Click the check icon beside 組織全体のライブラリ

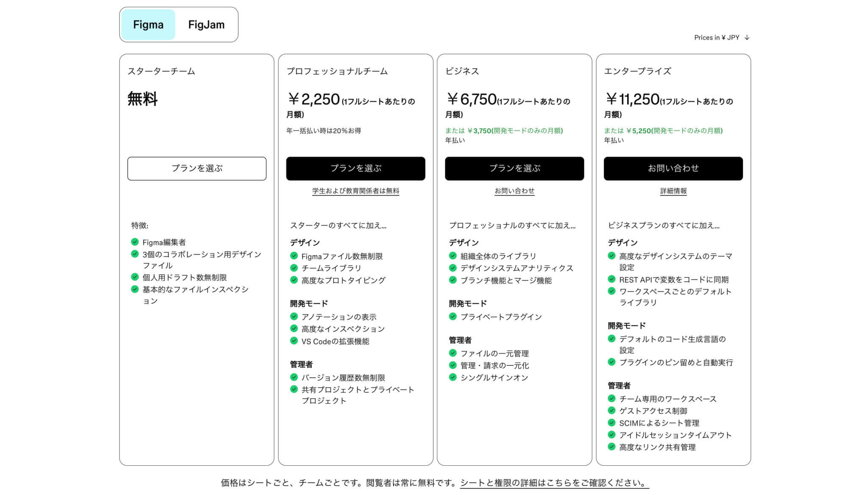point(453,256)
